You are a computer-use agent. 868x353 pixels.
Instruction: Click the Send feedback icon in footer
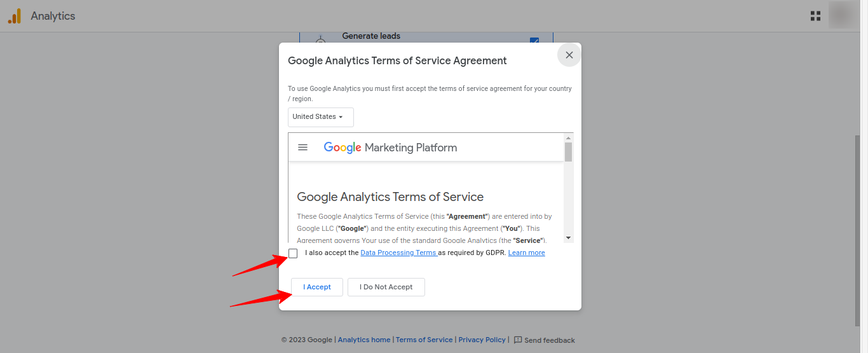(x=518, y=340)
